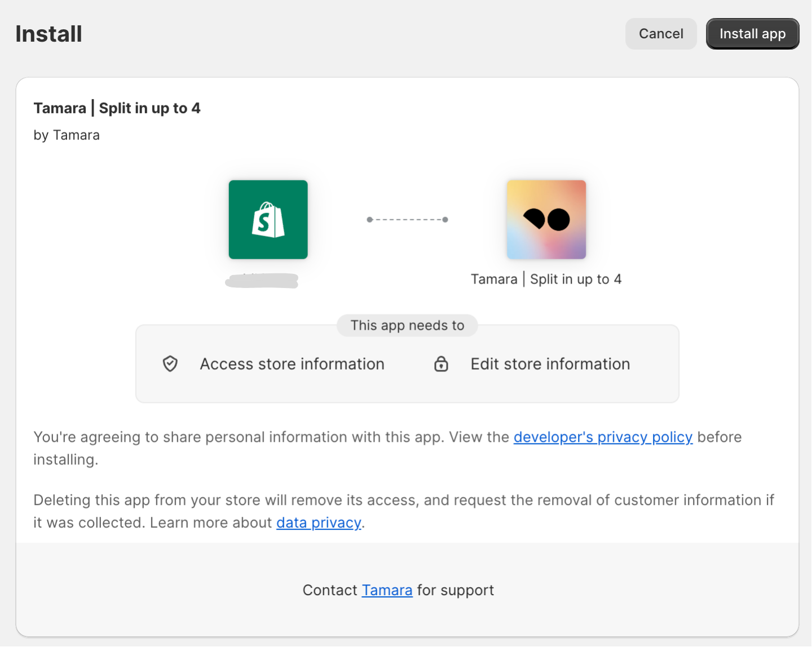Open the Tamara support contact link
The width and height of the screenshot is (812, 647).
[387, 590]
